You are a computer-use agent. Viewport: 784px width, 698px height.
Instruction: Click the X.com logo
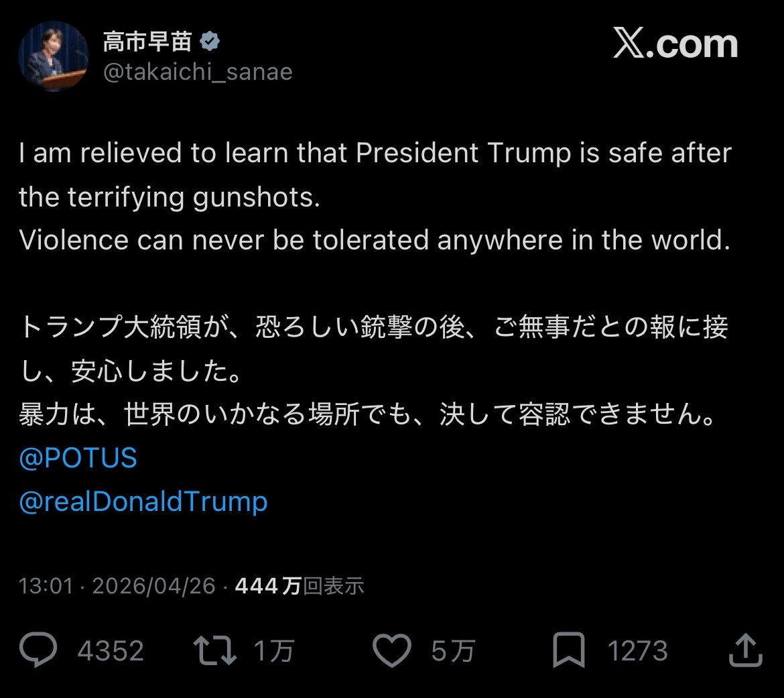click(x=675, y=45)
